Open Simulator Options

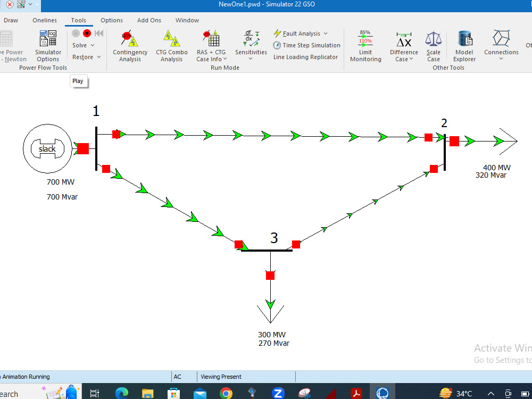point(48,46)
